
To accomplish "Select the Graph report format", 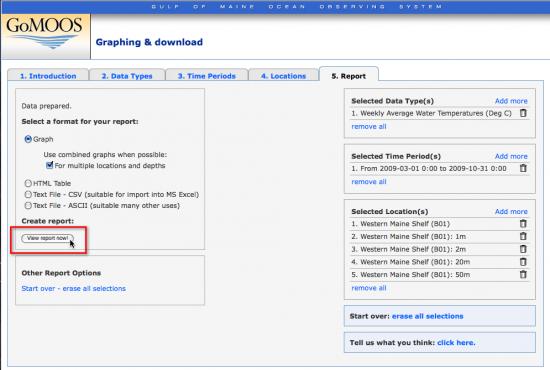I will point(28,139).
